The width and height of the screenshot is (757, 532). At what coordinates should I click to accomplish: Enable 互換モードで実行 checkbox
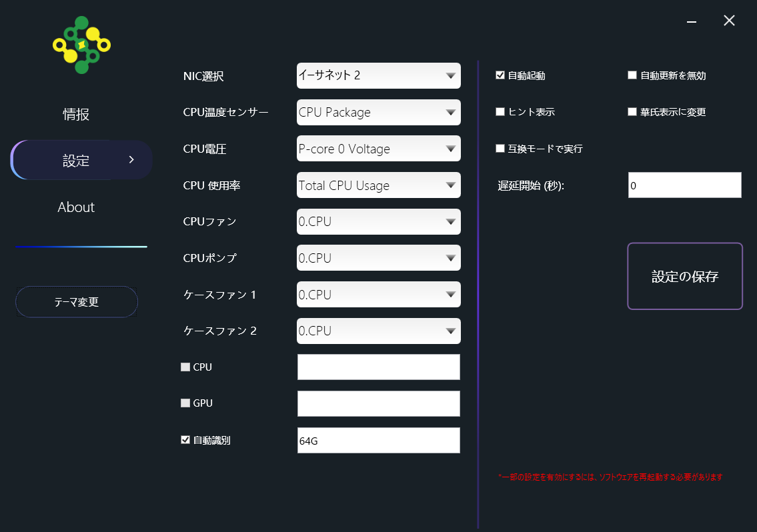[x=500, y=149]
